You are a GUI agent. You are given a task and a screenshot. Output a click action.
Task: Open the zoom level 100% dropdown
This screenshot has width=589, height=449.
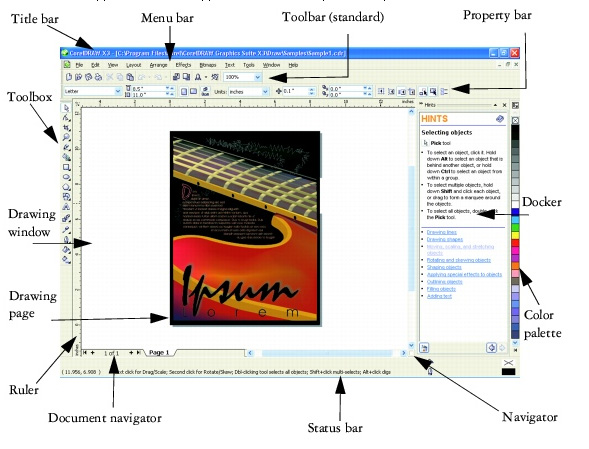(x=258, y=77)
